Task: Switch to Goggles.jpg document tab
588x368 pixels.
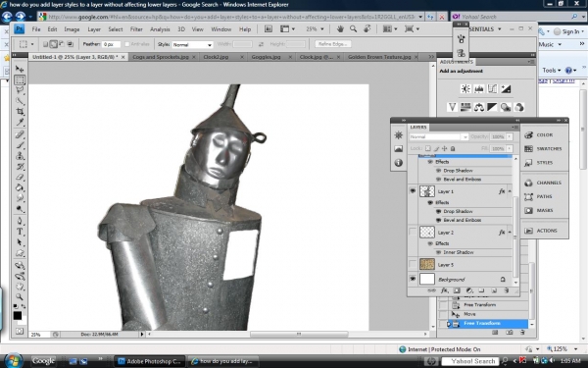Action: click(266, 57)
